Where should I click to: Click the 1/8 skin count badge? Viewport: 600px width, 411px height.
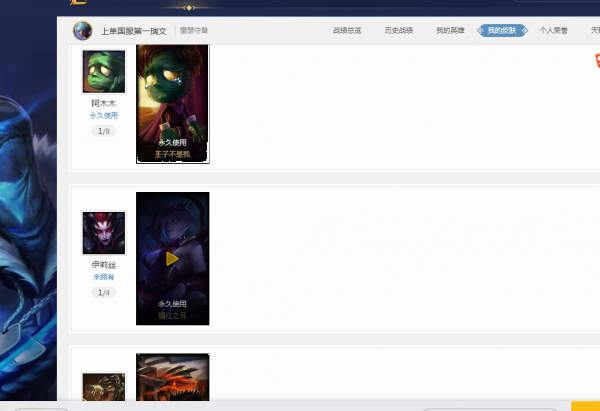104,131
